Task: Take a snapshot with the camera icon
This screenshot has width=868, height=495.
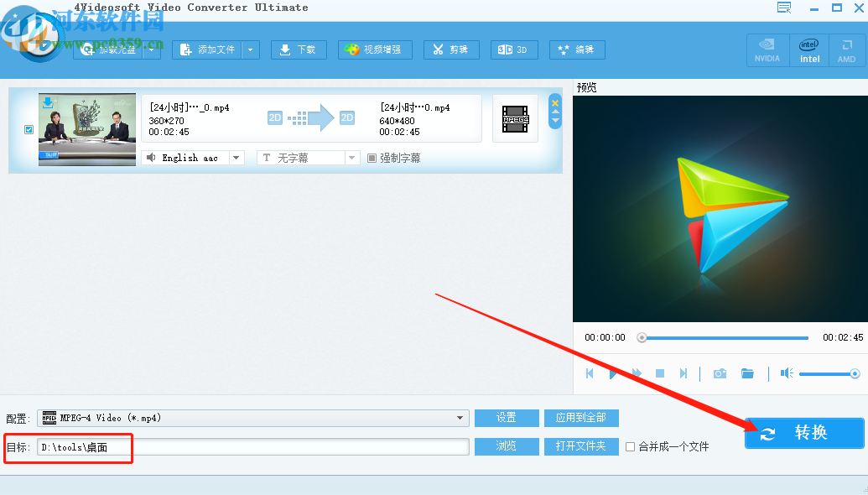Action: (720, 373)
